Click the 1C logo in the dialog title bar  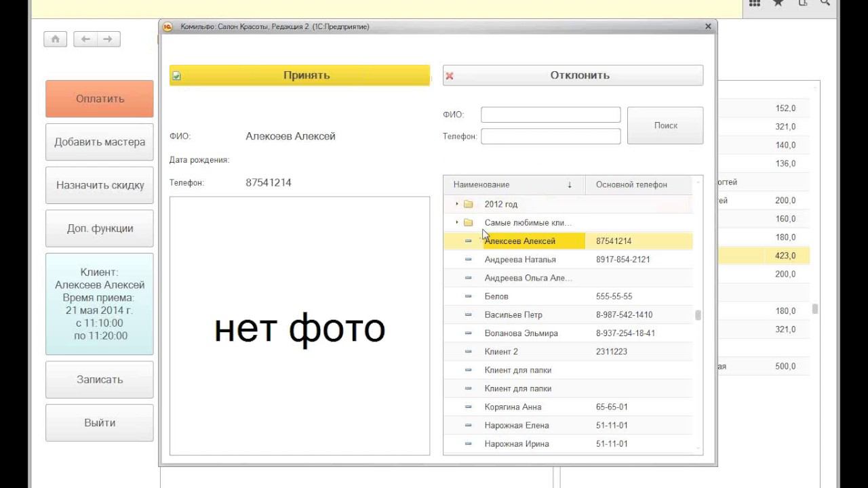pyautogui.click(x=168, y=26)
